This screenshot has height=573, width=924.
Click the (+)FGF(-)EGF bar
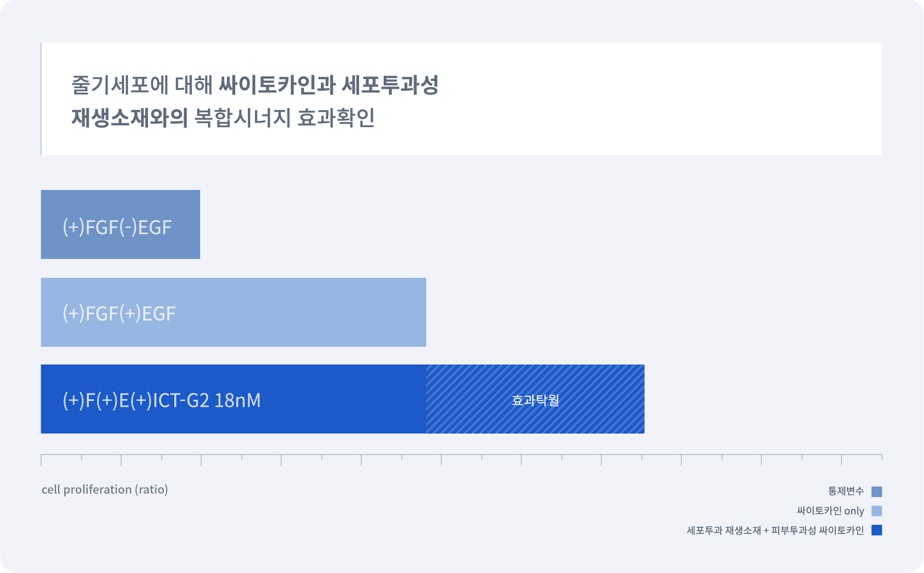[120, 224]
